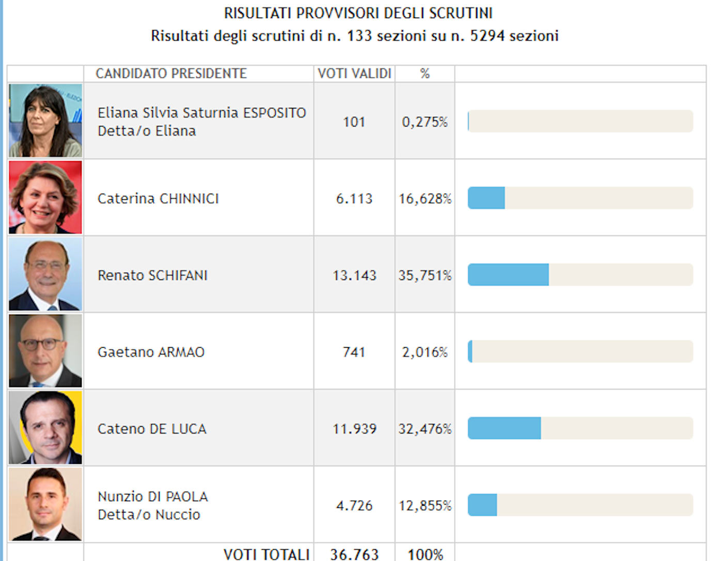Viewport: 728px width, 561px height.
Task: Click Cateno De Luca's candidate photo
Action: click(45, 427)
